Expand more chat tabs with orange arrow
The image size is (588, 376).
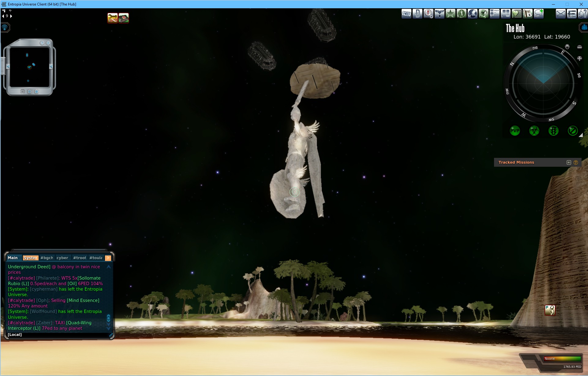click(108, 258)
